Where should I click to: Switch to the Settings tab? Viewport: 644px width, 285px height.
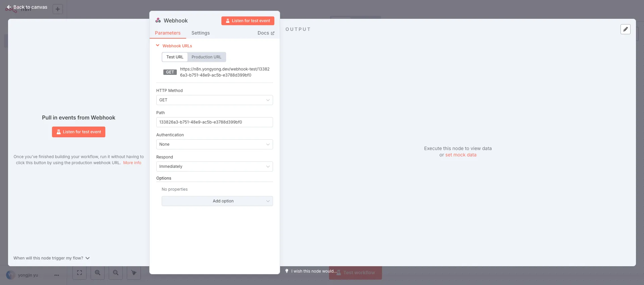[x=200, y=33]
